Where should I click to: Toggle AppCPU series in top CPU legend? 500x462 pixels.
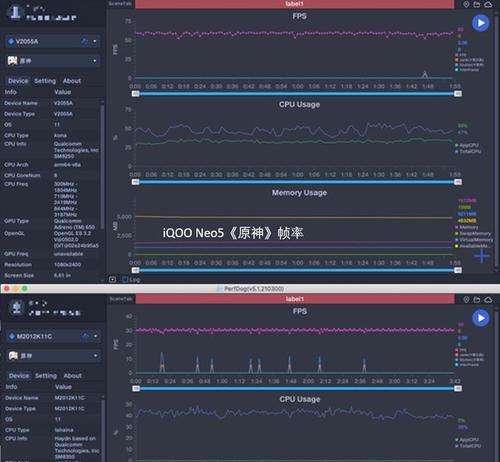tap(467, 145)
